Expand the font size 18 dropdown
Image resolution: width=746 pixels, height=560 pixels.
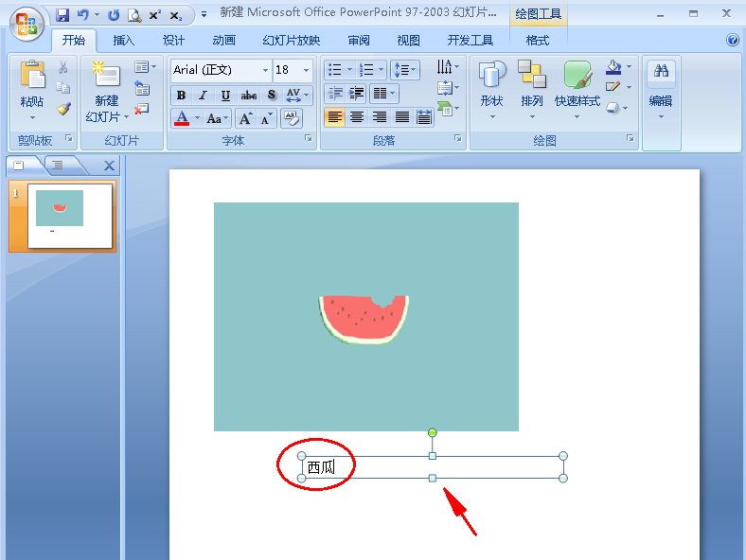point(306,71)
